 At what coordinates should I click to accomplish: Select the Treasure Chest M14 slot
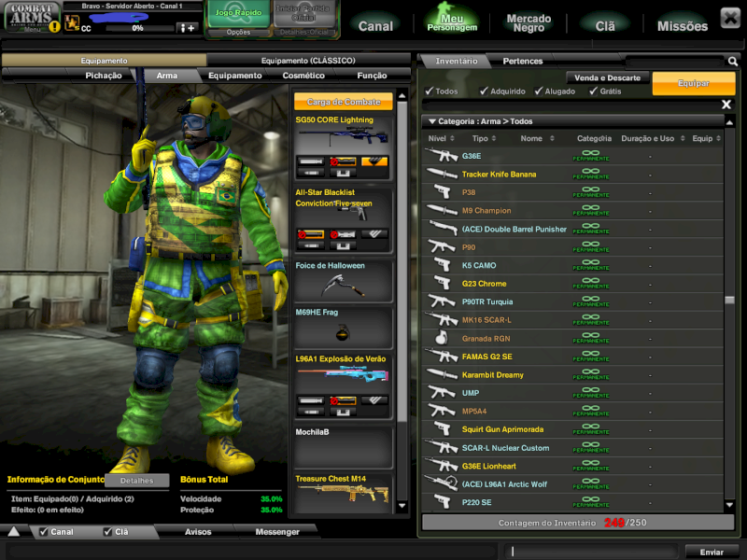click(343, 494)
